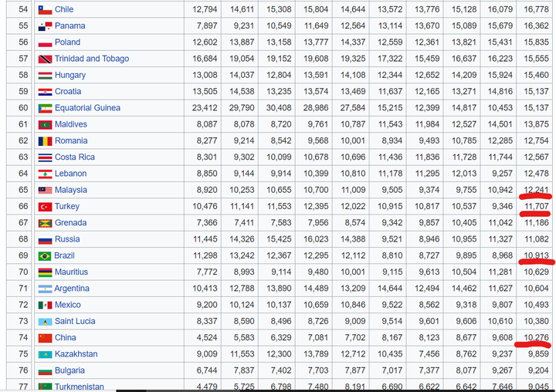Open the Mauritius country link
This screenshot has width=556, height=392.
[x=71, y=272]
